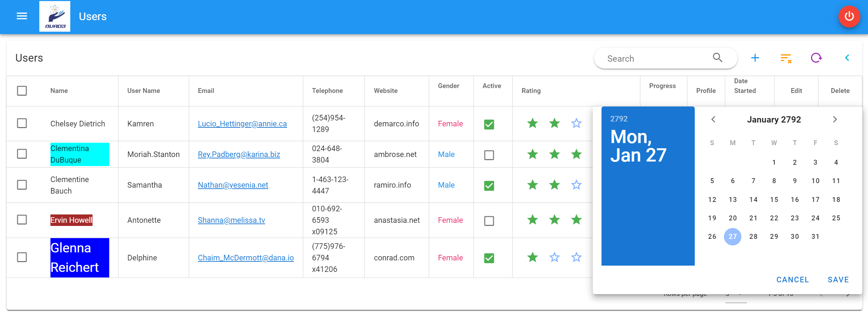The width and height of the screenshot is (868, 314).
Task: Set Chelsey Dietrich rating to one star
Action: coord(532,123)
